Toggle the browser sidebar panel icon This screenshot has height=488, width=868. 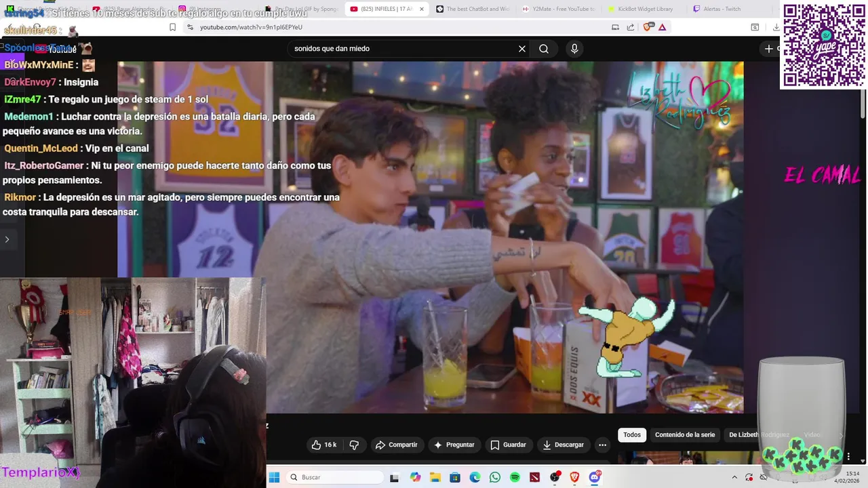755,27
